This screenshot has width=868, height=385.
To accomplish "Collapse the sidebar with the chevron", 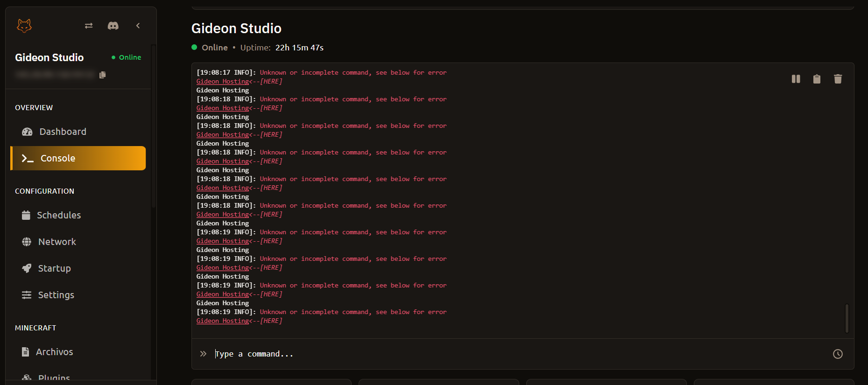I will click(138, 26).
